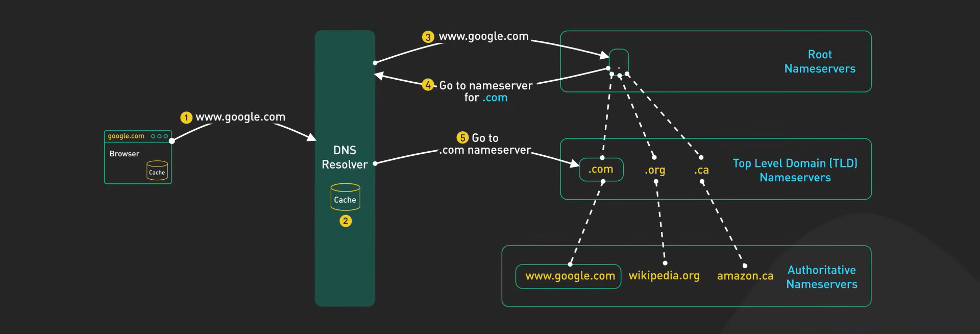Viewport: 980px width, 334px height.
Task: Click the root dot nameserver box
Action: (619, 61)
